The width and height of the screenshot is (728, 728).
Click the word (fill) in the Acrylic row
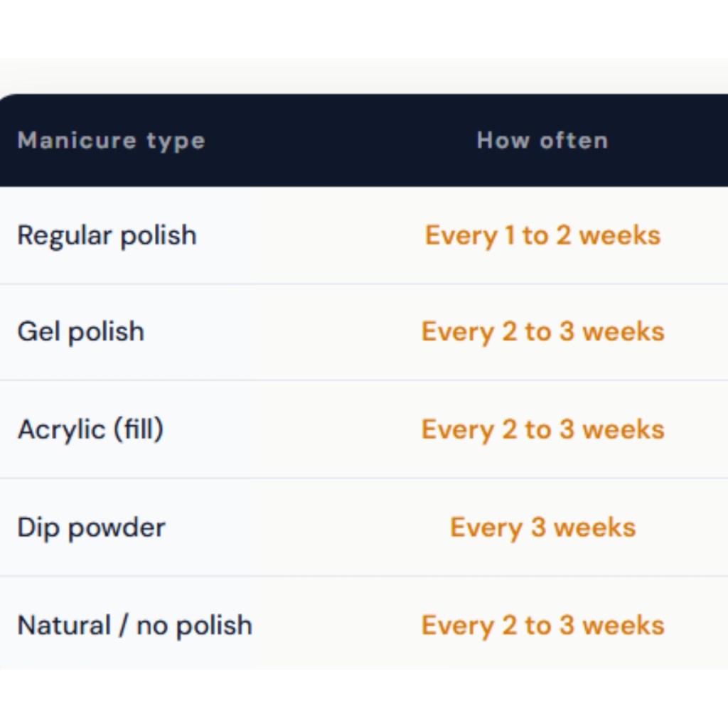point(138,429)
